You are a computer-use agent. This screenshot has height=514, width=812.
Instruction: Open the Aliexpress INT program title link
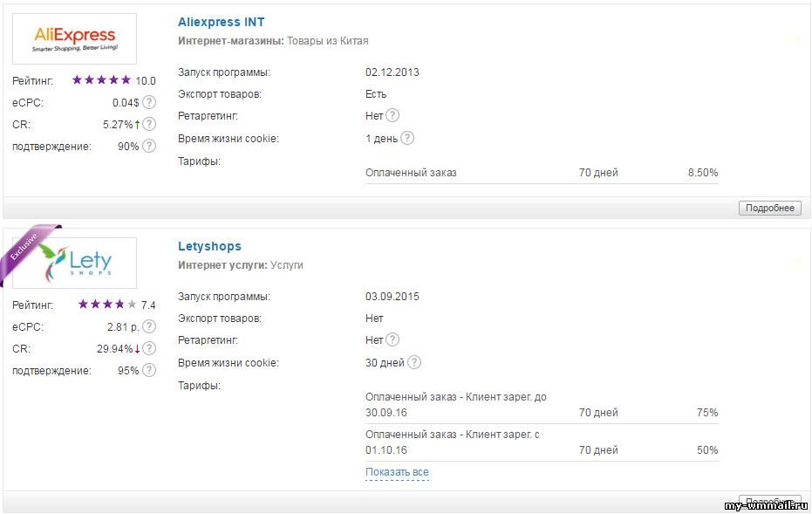coord(222,23)
